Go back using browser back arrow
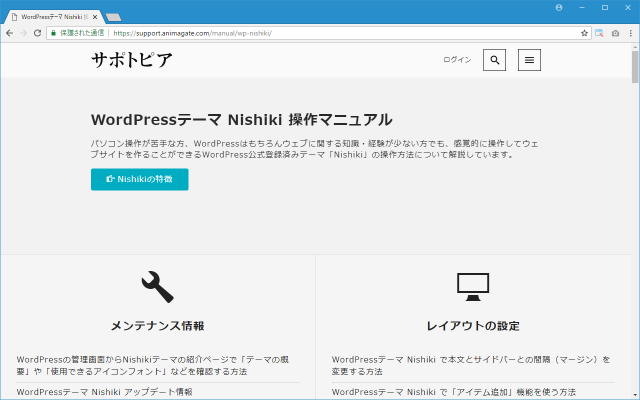640x400 pixels. coord(9,33)
